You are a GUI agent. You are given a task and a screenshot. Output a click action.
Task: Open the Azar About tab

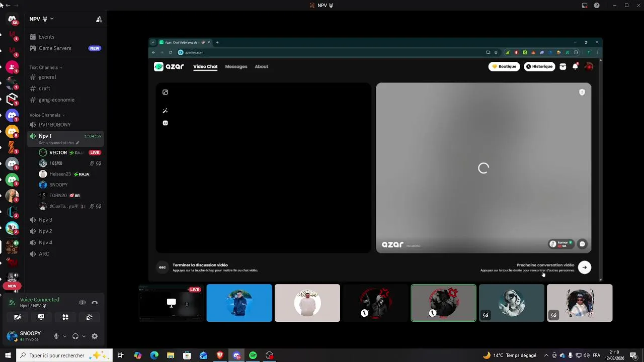[x=261, y=66]
